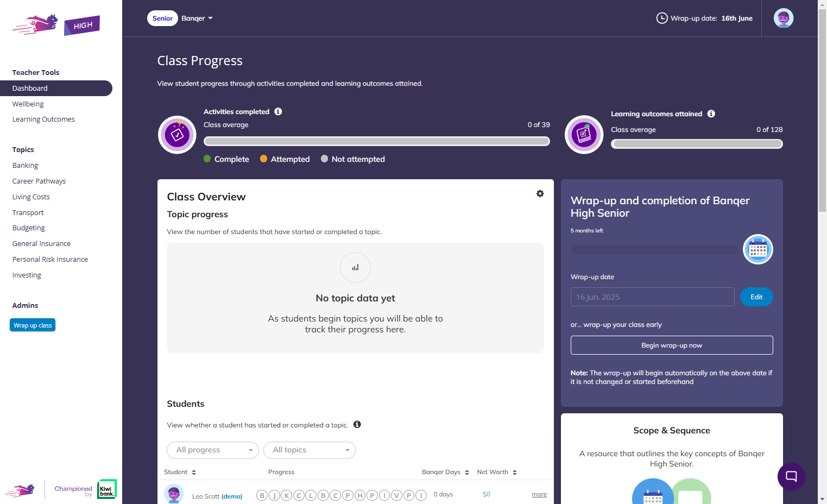Click the wrap-up date clock icon
This screenshot has height=504, width=827.
662,18
